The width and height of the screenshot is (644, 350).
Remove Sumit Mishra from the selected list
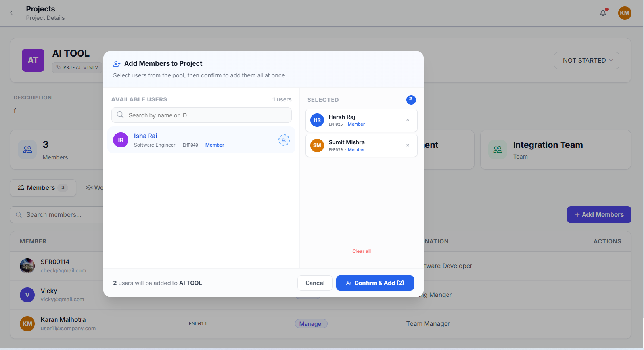408,145
